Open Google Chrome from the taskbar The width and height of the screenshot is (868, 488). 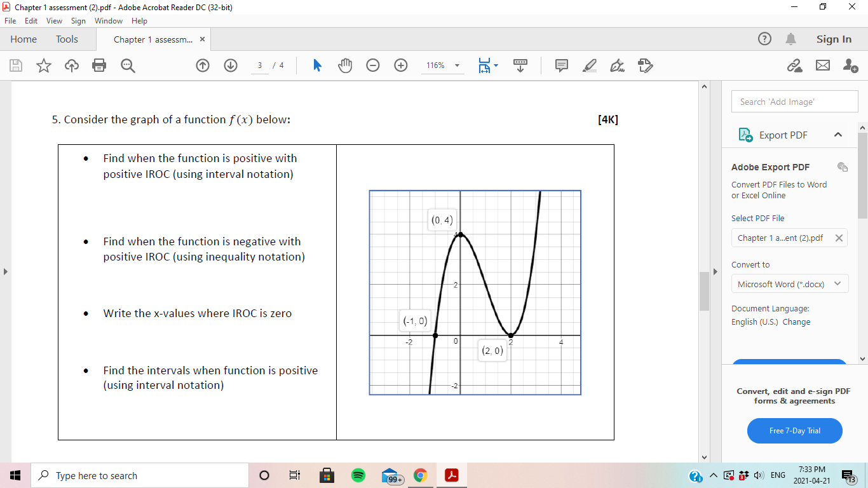pos(421,475)
